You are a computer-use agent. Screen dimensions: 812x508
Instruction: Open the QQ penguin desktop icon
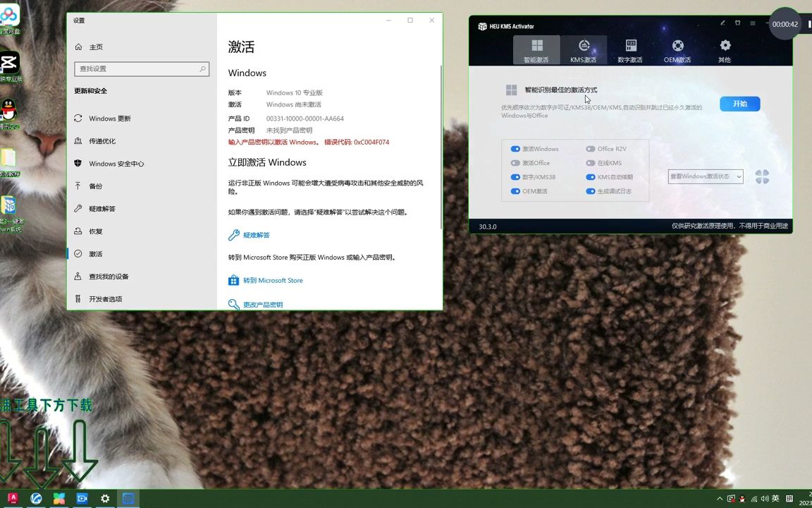8,113
